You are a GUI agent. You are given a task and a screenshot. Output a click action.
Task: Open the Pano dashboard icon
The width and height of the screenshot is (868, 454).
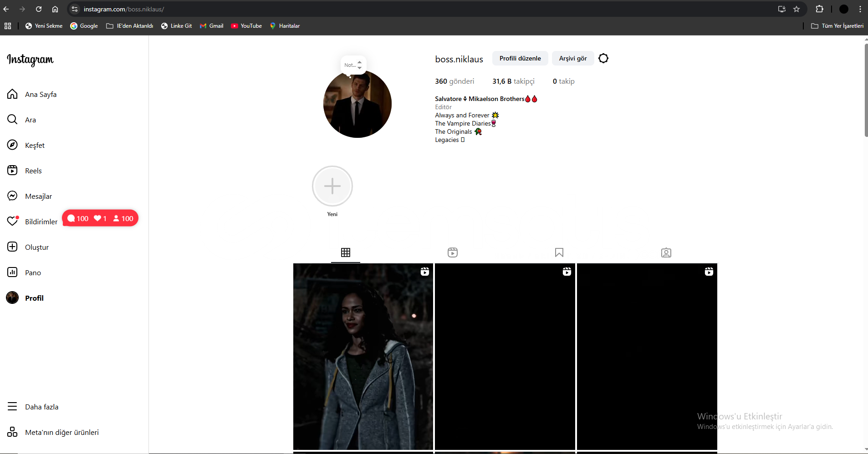[x=12, y=272]
